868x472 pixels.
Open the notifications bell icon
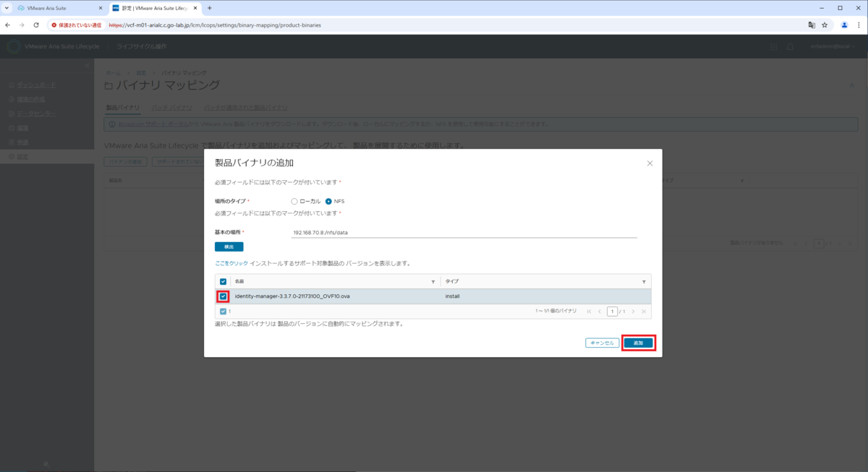tap(790, 46)
